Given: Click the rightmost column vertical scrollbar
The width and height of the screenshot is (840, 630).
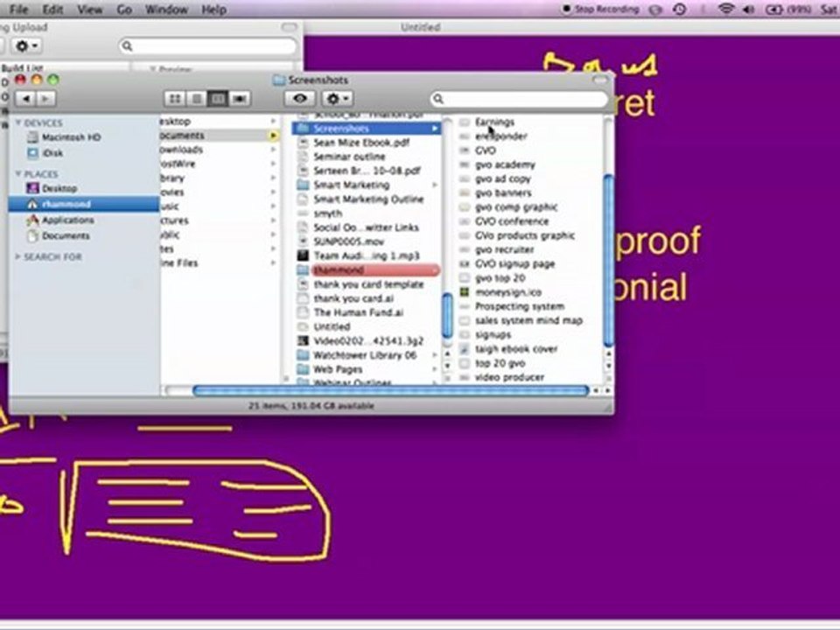Looking at the screenshot, I should (608, 260).
